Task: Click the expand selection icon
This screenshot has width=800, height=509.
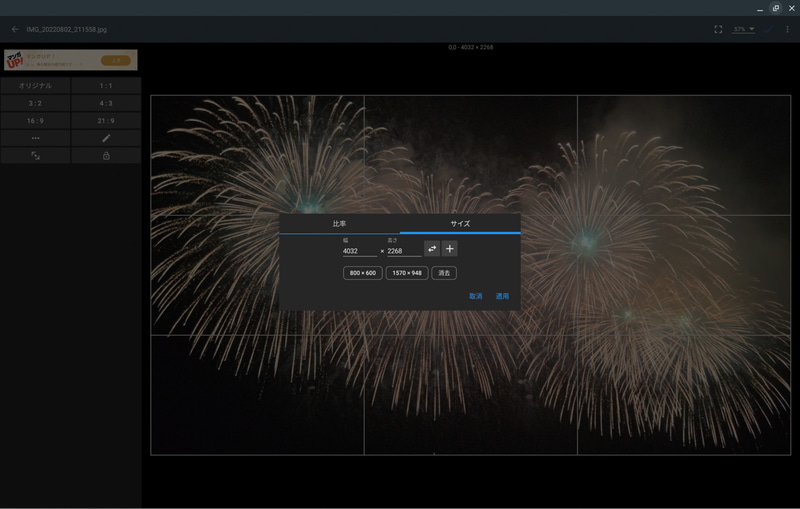Action: click(35, 156)
